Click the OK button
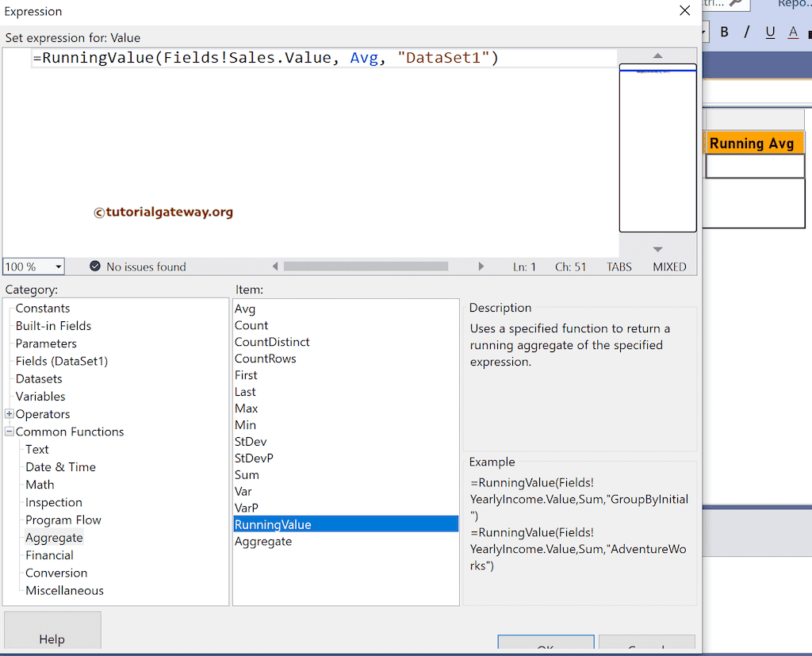Image resolution: width=812 pixels, height=656 pixels. pyautogui.click(x=546, y=644)
